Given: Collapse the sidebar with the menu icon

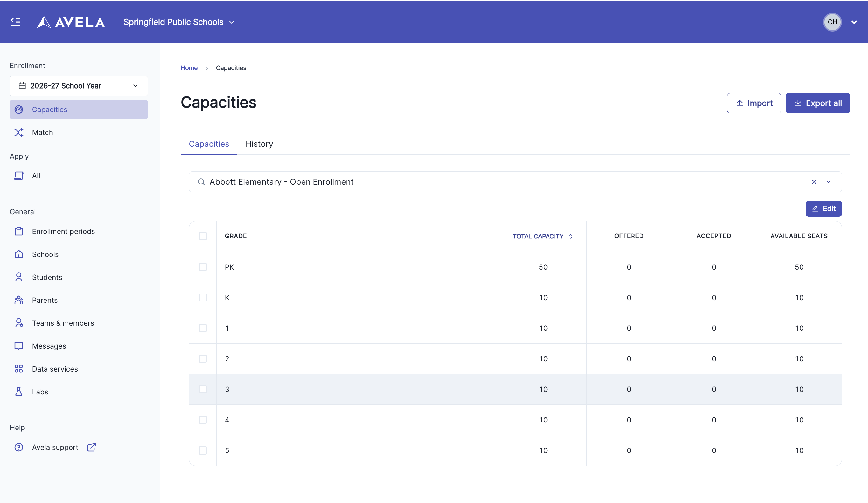Looking at the screenshot, I should tap(16, 22).
